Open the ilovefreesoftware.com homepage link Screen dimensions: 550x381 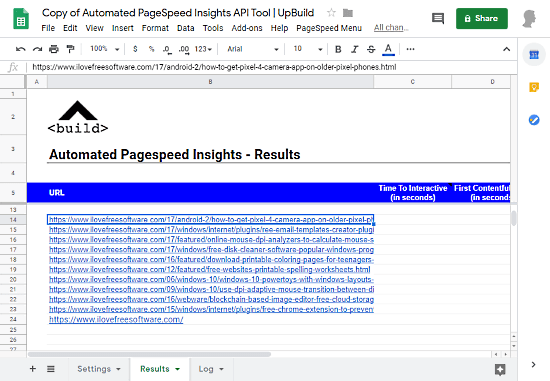[x=116, y=319]
